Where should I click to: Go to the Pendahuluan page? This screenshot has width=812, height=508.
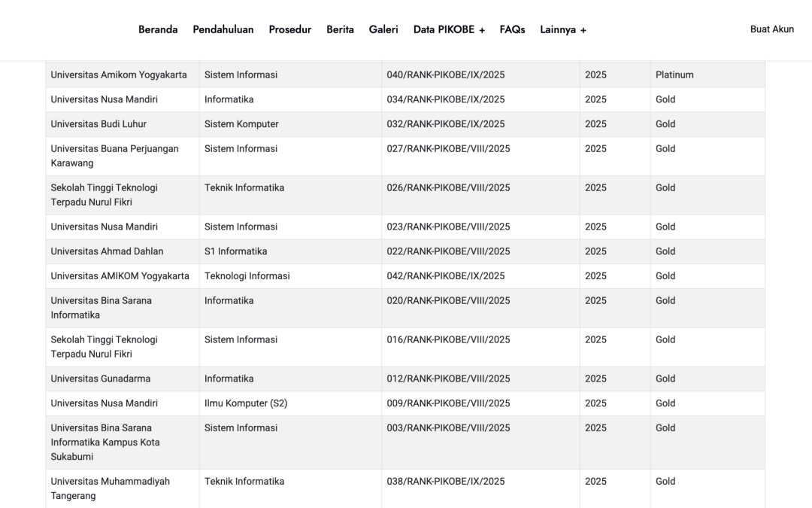[223, 29]
